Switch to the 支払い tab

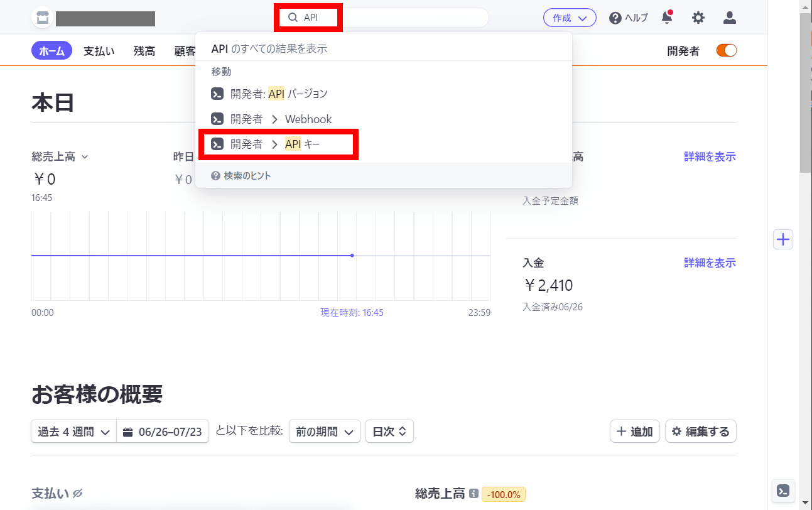pyautogui.click(x=99, y=51)
